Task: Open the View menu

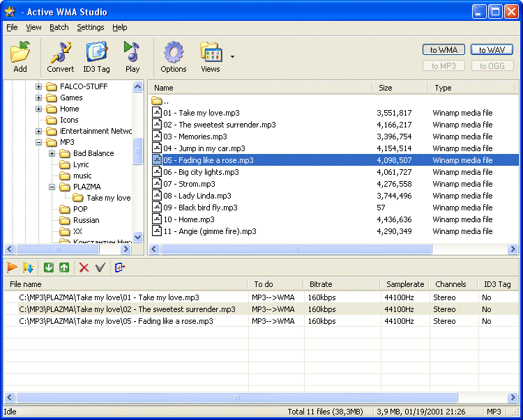Action: (x=33, y=27)
